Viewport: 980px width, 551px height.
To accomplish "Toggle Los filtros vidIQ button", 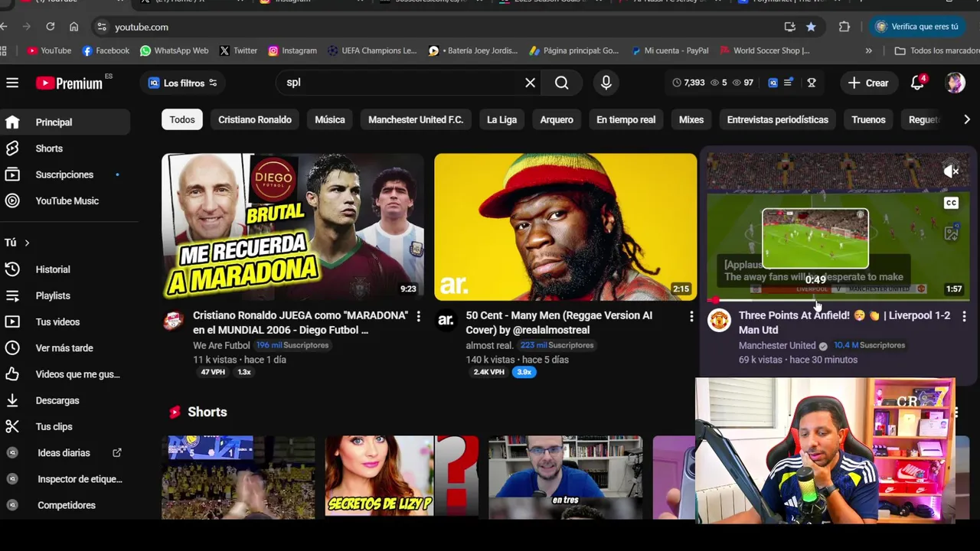I will [182, 83].
